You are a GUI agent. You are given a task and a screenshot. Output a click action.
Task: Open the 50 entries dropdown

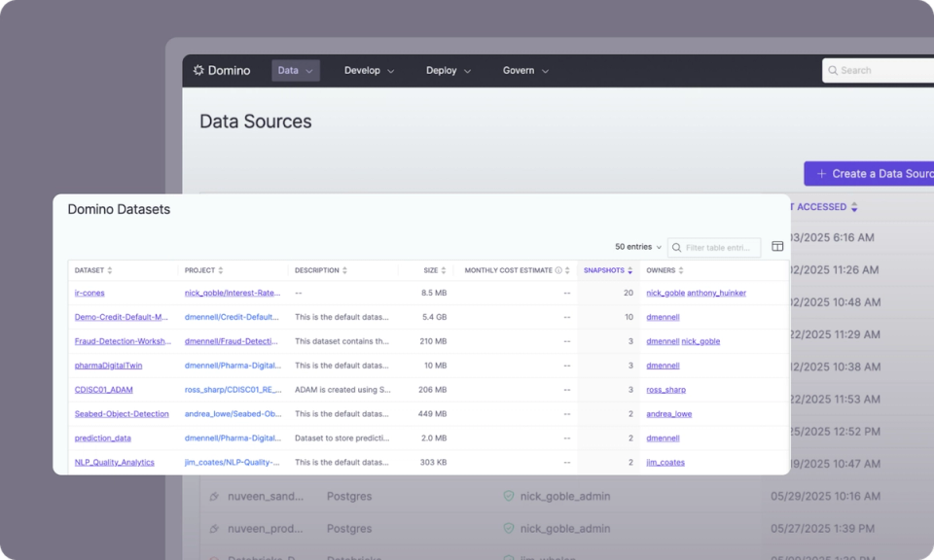[636, 247]
